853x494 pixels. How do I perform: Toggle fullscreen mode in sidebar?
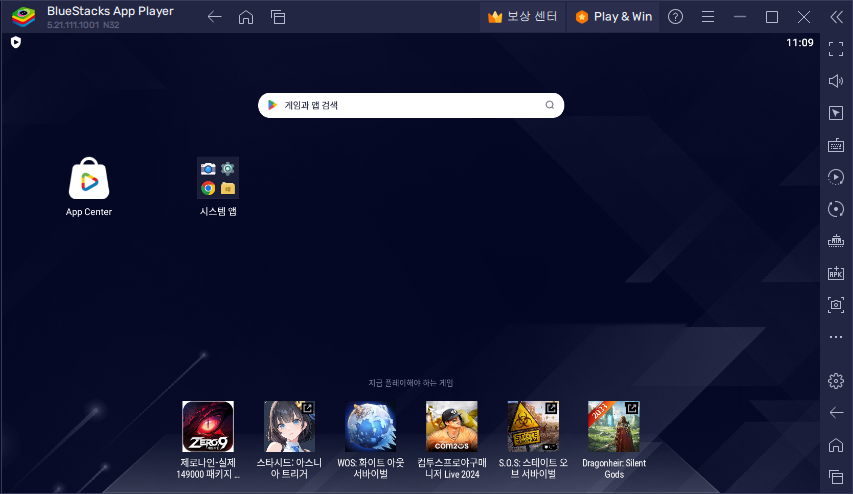836,49
